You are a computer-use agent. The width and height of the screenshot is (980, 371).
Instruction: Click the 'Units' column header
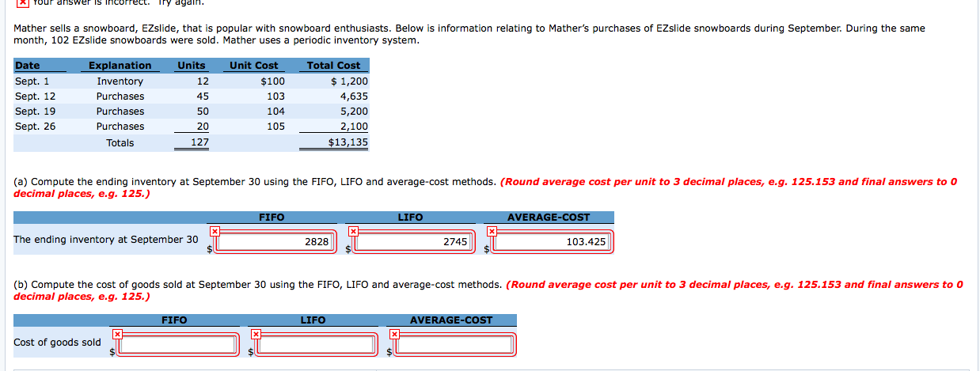[192, 66]
